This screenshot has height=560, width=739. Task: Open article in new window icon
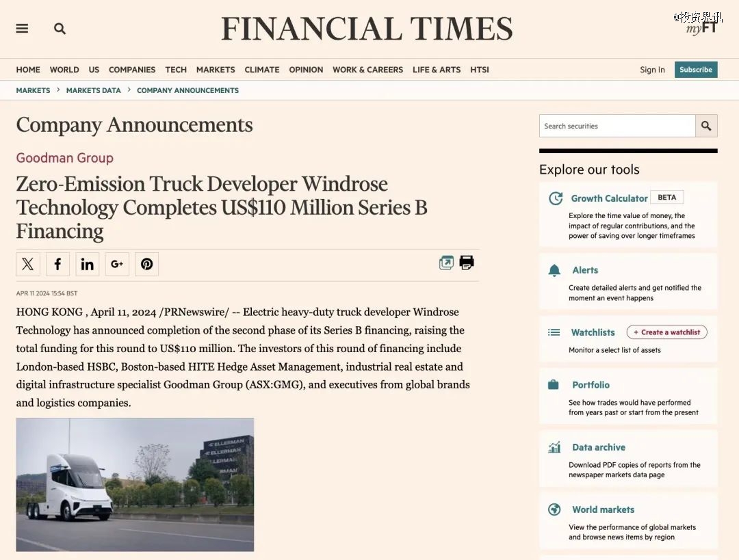(446, 263)
